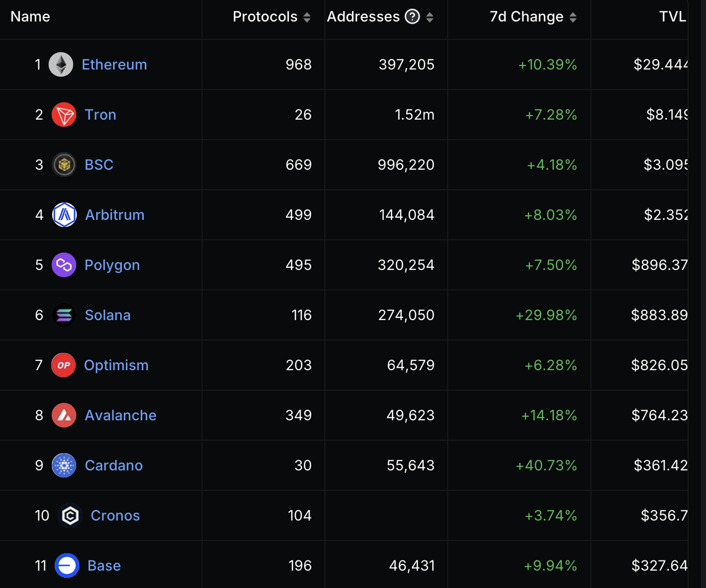Open the Tron chain link
Screen dimensions: 706x588
pyautogui.click(x=100, y=115)
